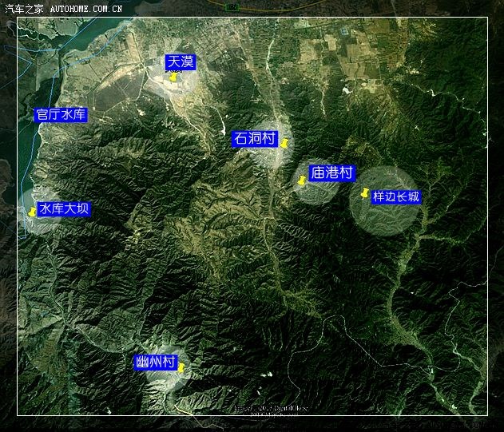This screenshot has width=504, height=432.
Task: Open the 天漠 place label
Action: pos(181,61)
